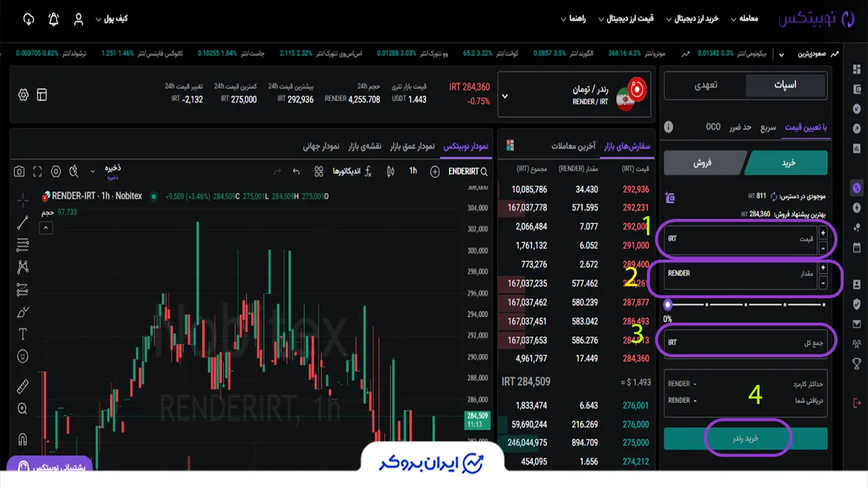Open the راهنما help menu
This screenshot has width=868, height=488.
point(573,18)
